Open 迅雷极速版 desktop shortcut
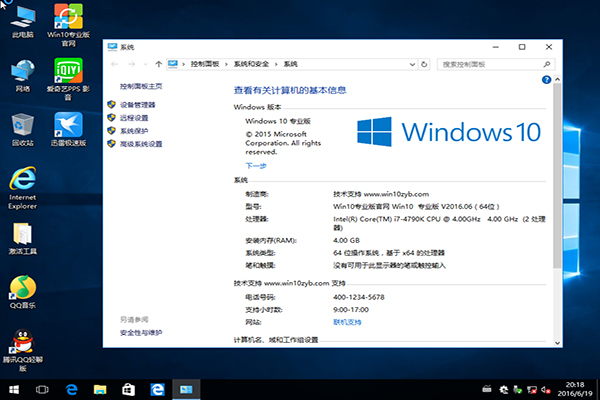This screenshot has height=400, width=600. coord(69,126)
